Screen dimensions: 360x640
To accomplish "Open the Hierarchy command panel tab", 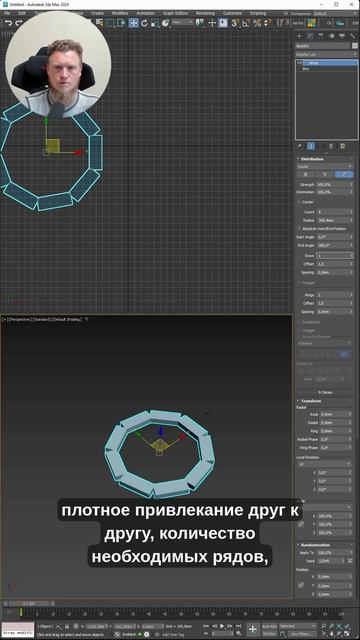I will tap(320, 36).
